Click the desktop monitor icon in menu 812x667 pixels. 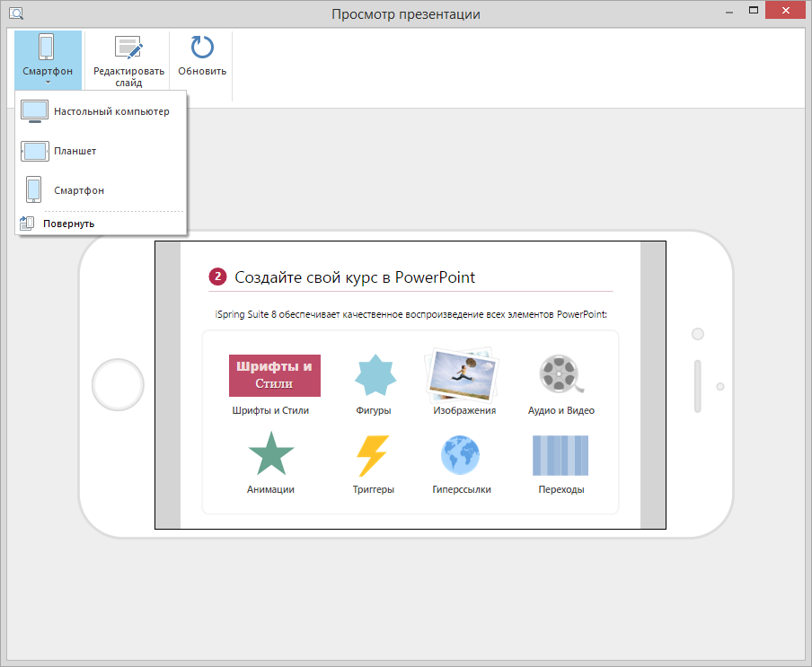[x=35, y=111]
